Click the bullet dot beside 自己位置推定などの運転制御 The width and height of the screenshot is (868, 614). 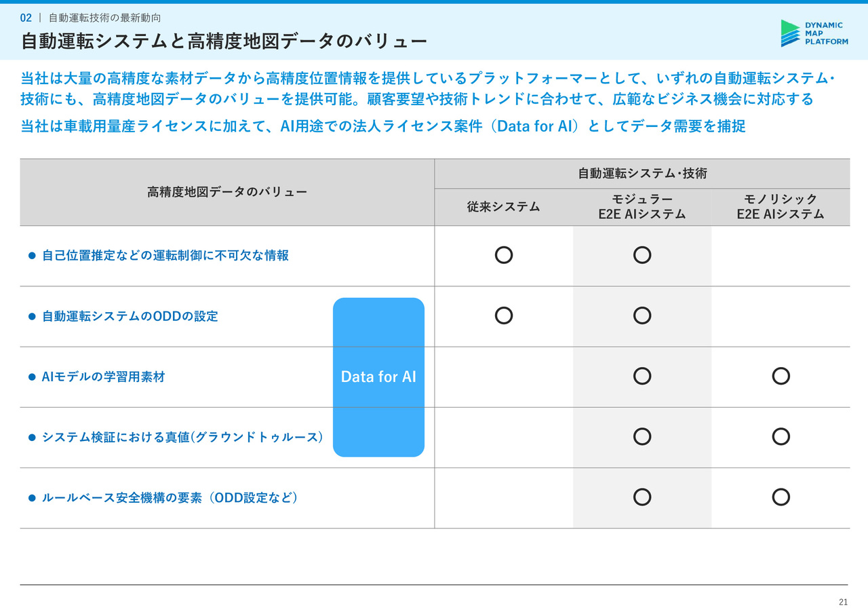(31, 256)
